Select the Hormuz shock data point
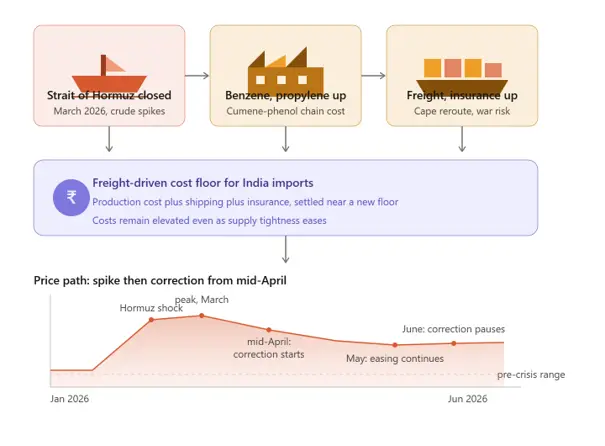This screenshot has width=605, height=446. [151, 319]
